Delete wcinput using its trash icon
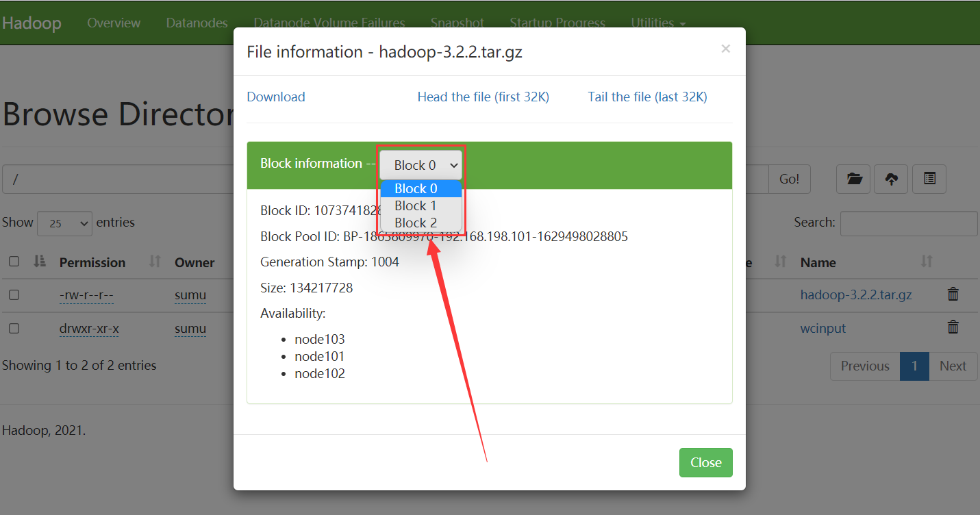The image size is (980, 515). point(953,327)
